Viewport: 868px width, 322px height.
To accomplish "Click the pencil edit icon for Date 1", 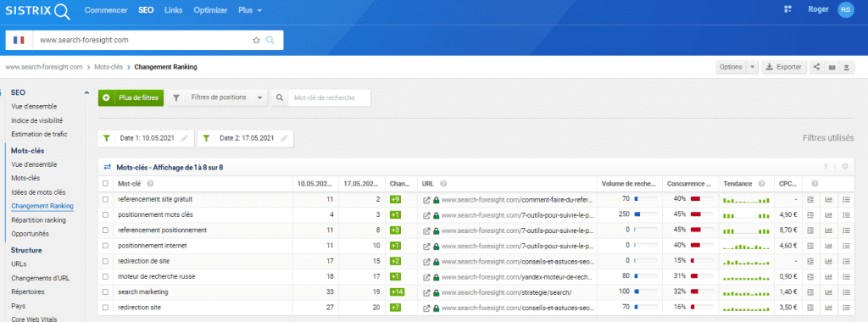I will [x=185, y=139].
